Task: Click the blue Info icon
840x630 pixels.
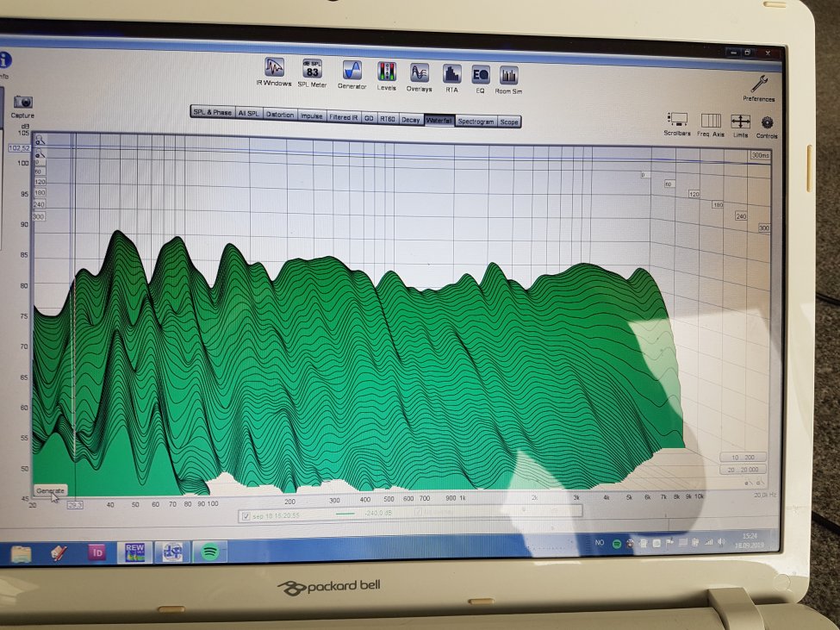Action: point(5,59)
